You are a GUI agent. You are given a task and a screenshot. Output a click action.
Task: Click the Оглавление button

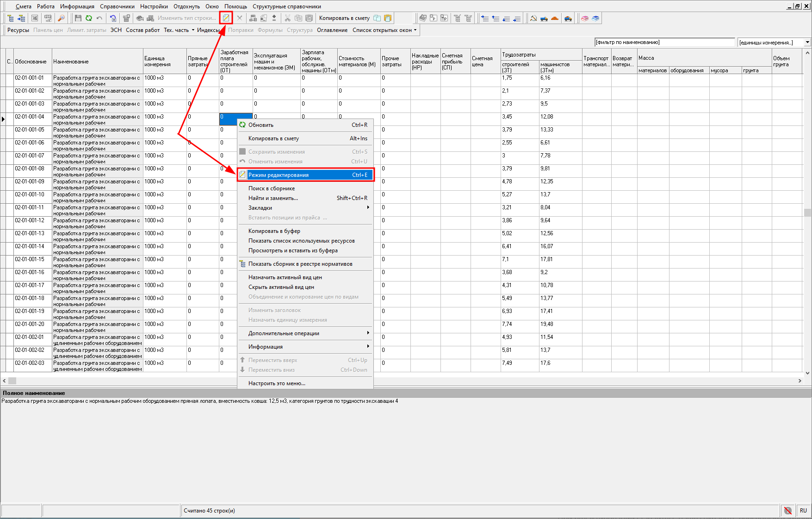pyautogui.click(x=332, y=30)
